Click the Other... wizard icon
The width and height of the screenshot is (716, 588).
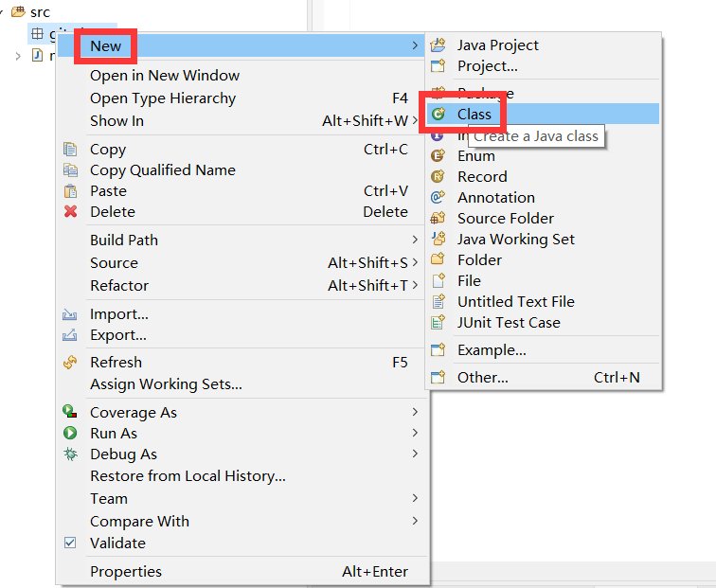(438, 378)
